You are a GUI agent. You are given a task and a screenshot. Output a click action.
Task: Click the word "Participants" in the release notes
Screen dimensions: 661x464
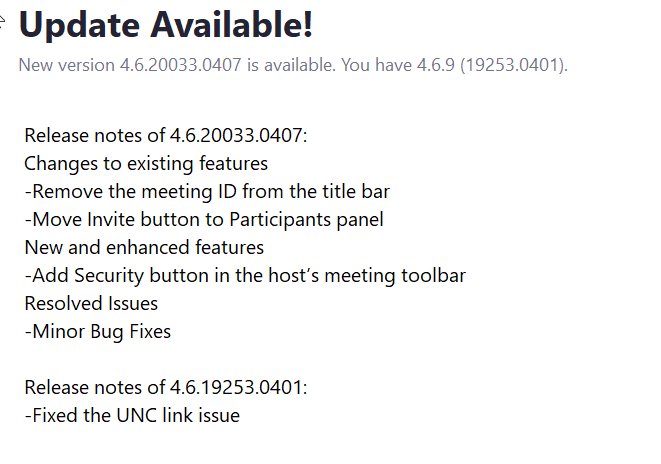pos(280,220)
